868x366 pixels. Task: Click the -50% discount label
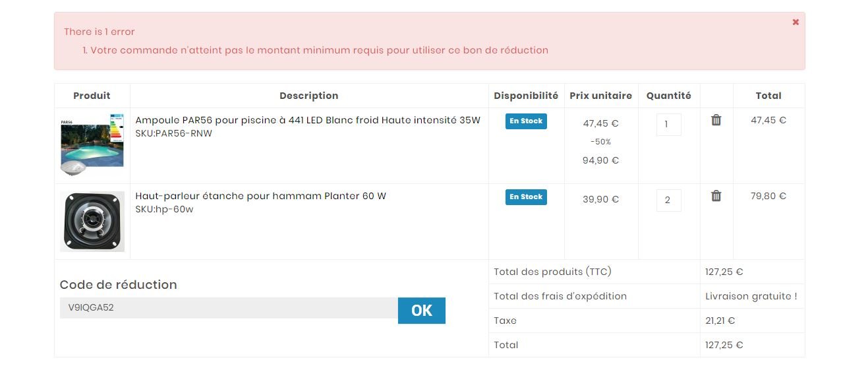600,142
